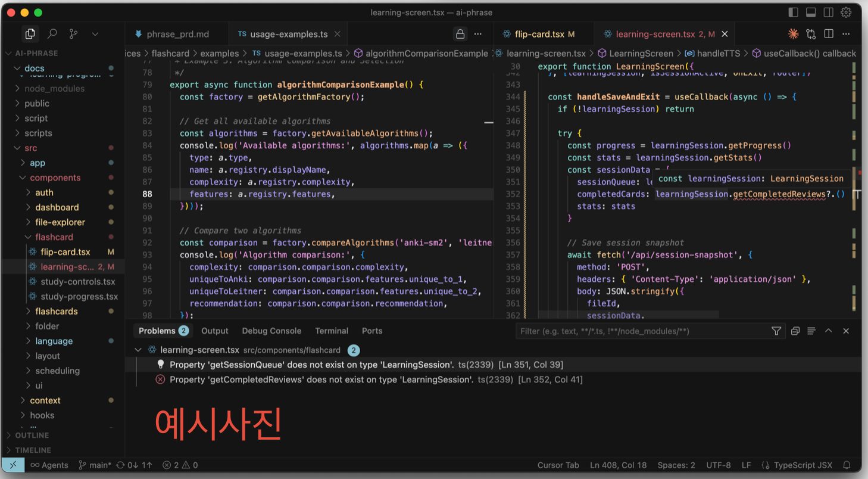Toggle the primary sidebar layout button
868x479 pixels.
point(793,13)
